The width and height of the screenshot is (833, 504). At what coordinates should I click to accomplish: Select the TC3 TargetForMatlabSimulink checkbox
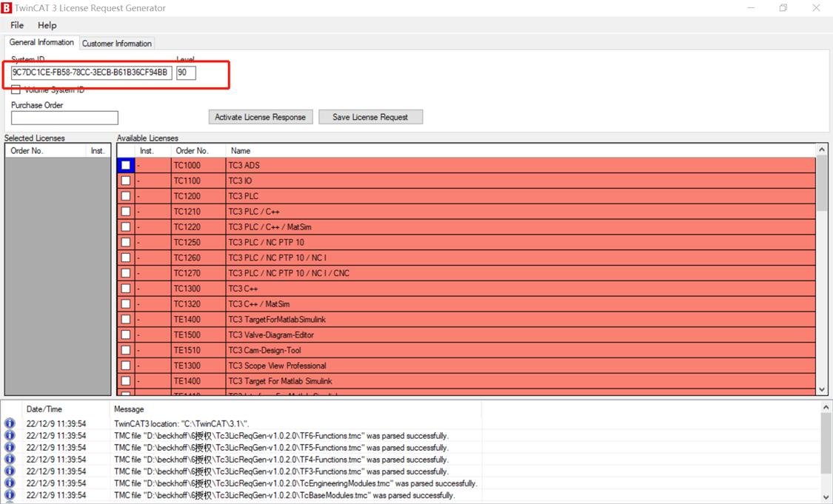pyautogui.click(x=125, y=319)
